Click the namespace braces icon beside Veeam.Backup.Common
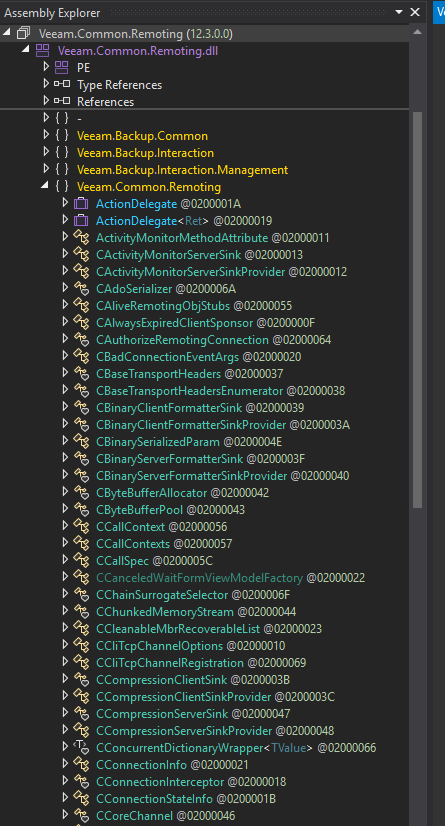Screen dimensions: 445x826 click(62, 135)
